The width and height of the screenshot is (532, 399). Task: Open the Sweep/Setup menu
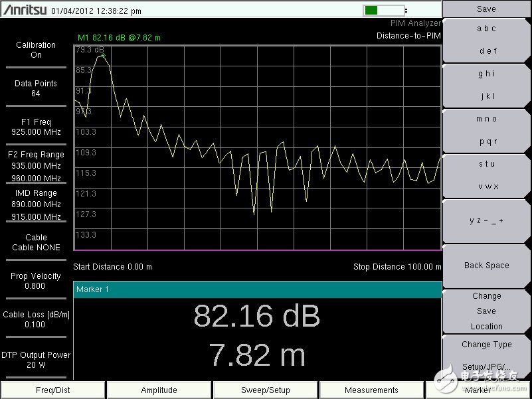[x=266, y=390]
